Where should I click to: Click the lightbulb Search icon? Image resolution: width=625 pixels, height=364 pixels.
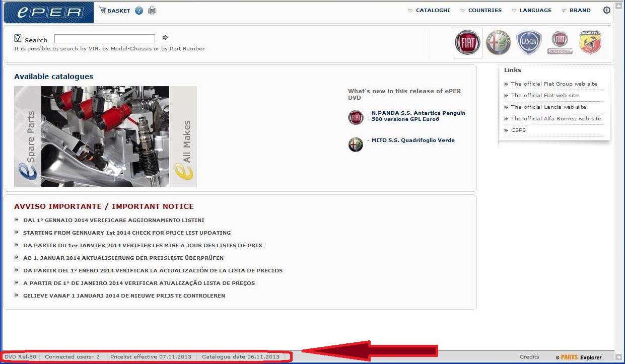coord(18,38)
